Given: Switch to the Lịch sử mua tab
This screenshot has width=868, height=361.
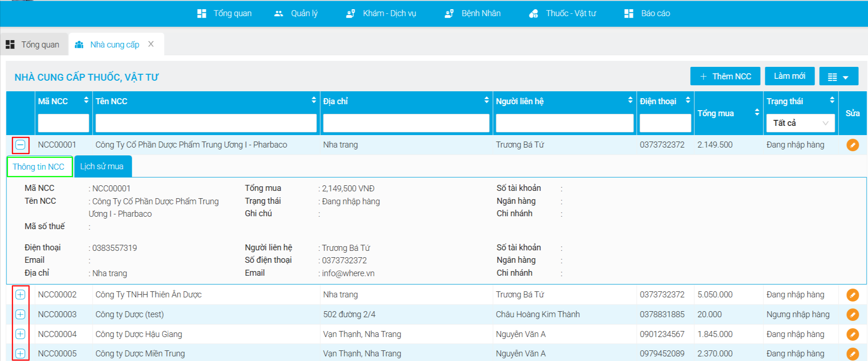Looking at the screenshot, I should [x=103, y=166].
